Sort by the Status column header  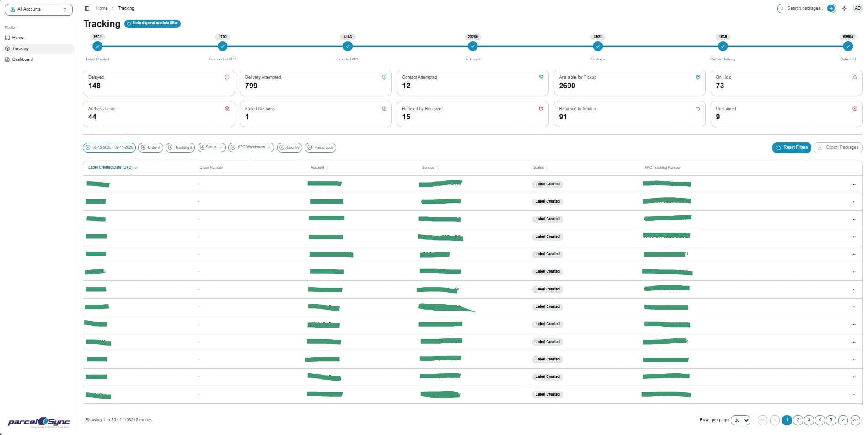tap(541, 167)
